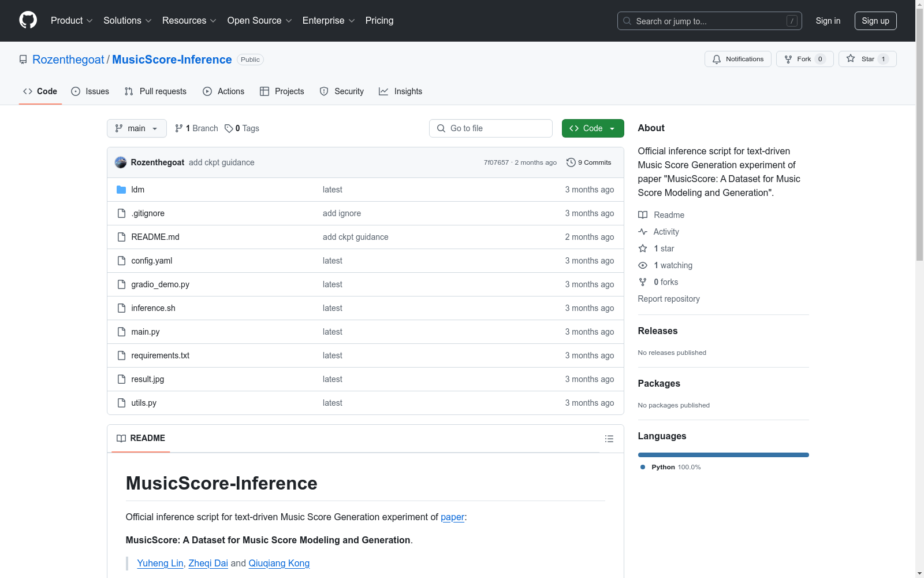Viewport: 924px width, 578px height.
Task: Switch to the Issues tab
Action: point(90,91)
